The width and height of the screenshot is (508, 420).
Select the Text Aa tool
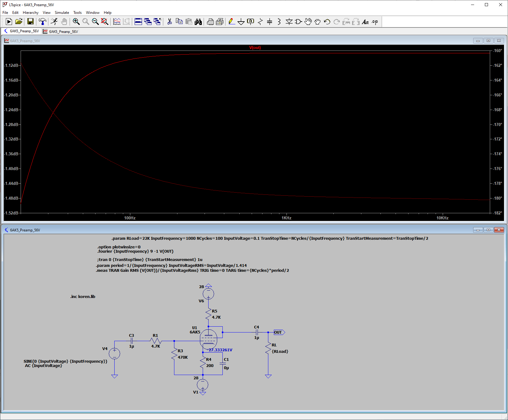[365, 22]
